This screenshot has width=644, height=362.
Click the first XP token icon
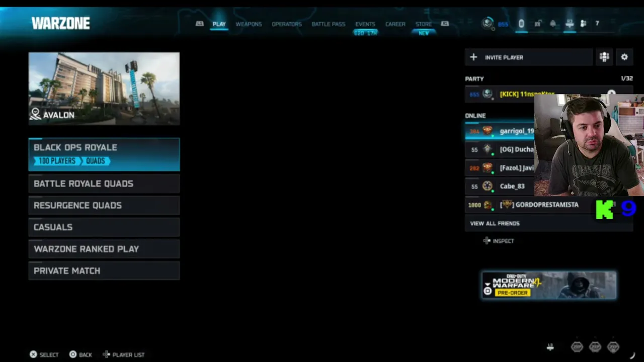[x=577, y=347]
